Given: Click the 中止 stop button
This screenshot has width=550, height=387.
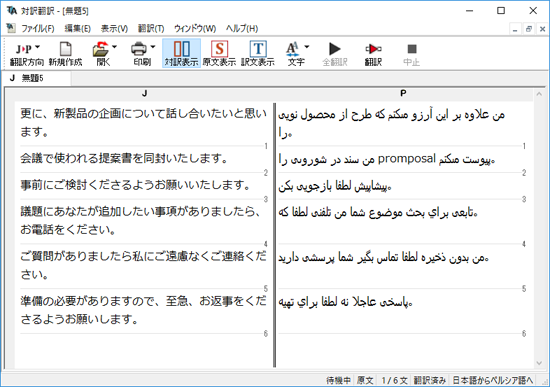Looking at the screenshot, I should (411, 54).
